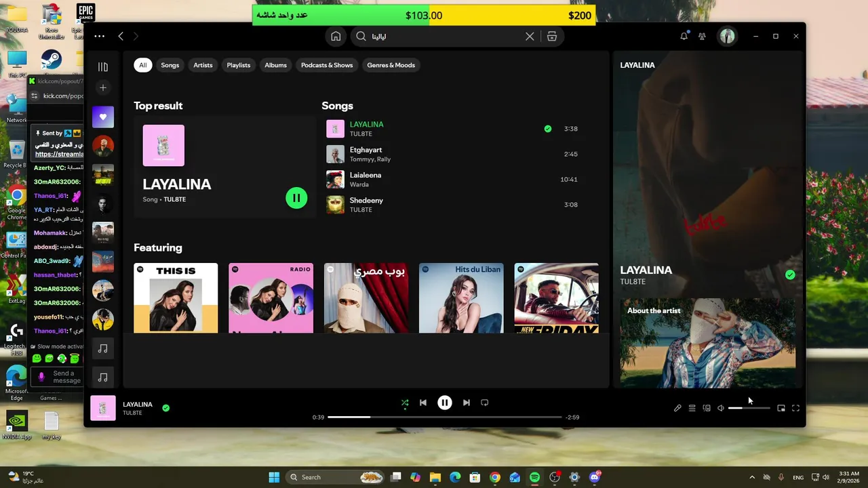868x488 pixels.
Task: Skip to the previous track
Action: (423, 403)
